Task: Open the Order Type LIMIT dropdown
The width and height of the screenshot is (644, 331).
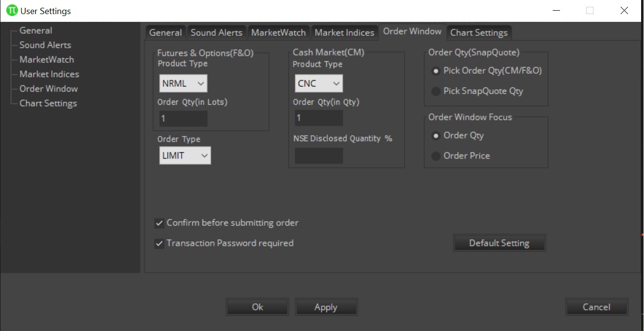Action: [185, 155]
